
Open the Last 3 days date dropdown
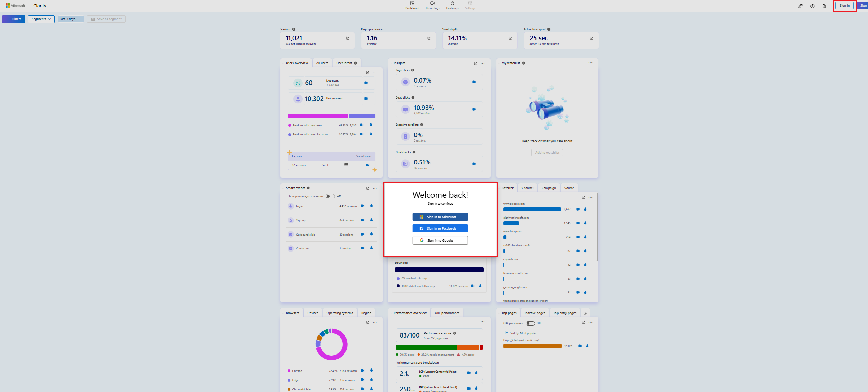tap(70, 19)
